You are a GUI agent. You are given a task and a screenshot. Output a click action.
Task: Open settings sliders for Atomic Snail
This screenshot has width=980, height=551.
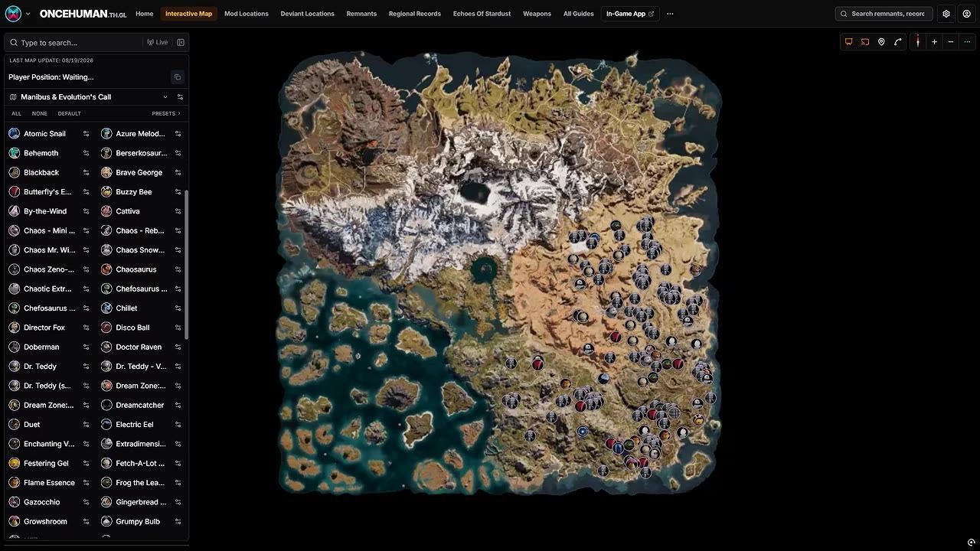tap(86, 134)
